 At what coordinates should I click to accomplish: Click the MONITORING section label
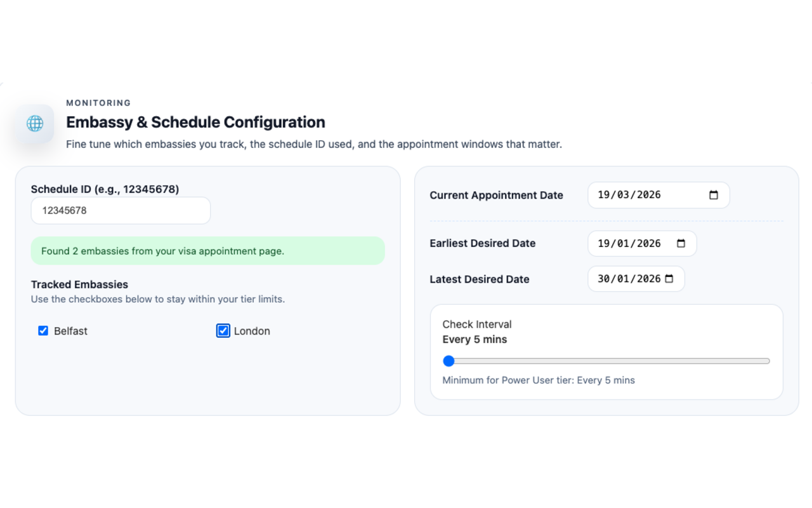(x=98, y=103)
